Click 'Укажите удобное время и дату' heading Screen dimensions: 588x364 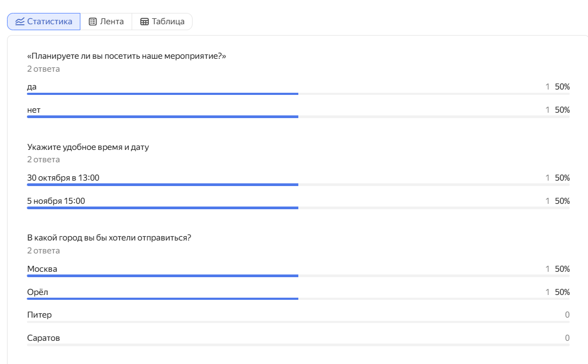tap(88, 147)
